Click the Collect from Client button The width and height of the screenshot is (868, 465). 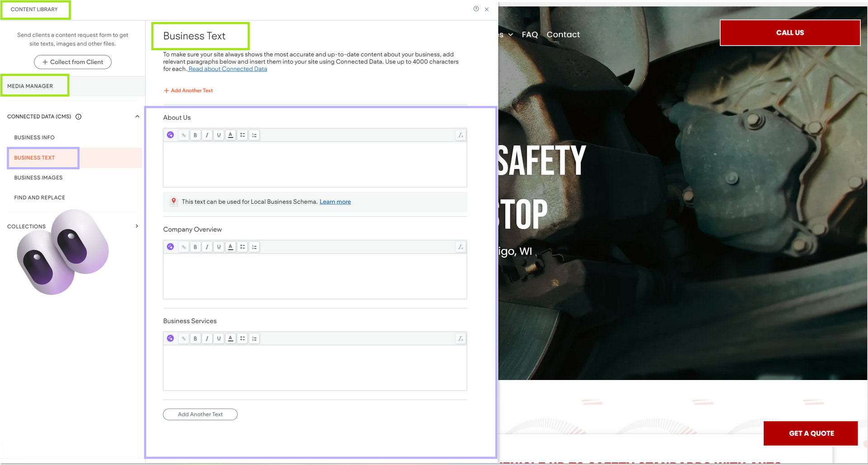[73, 62]
